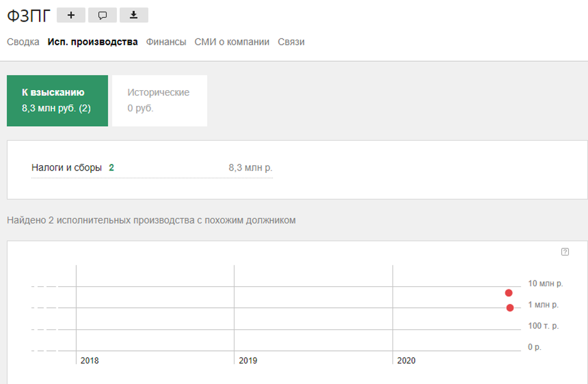Click the 10 млн р. axis label
Image resolution: width=588 pixels, height=384 pixels.
[x=545, y=283]
